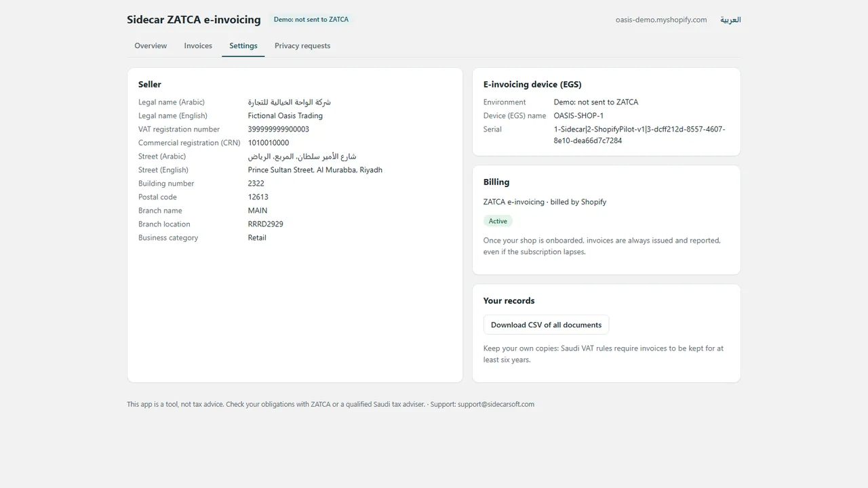Click device name OASIS-SHOP-1

pos(578,116)
